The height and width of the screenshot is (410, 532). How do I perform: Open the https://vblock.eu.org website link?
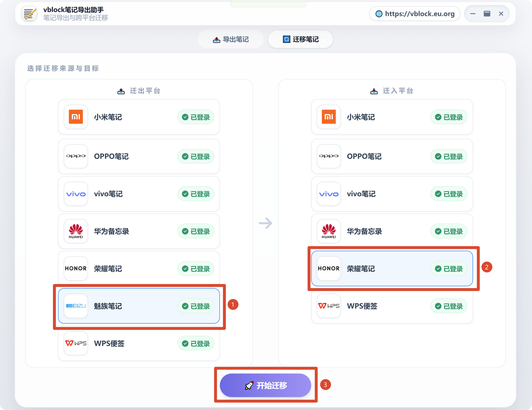415,14
